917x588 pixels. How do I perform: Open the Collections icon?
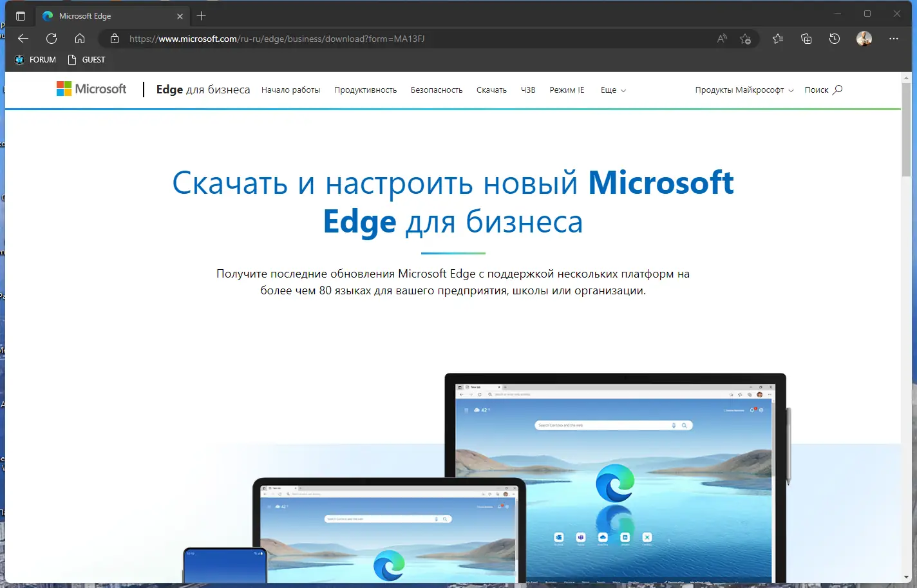pyautogui.click(x=806, y=39)
